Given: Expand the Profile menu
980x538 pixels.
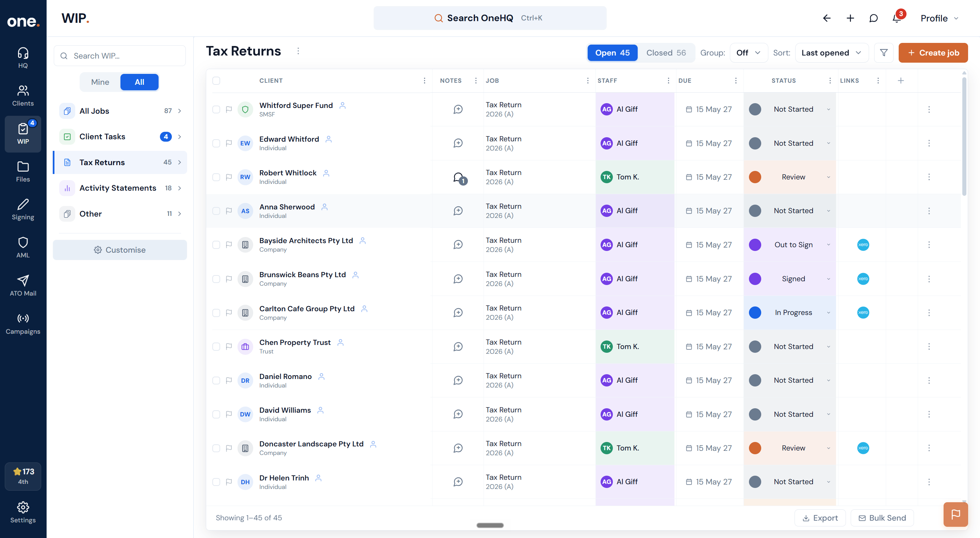Looking at the screenshot, I should (939, 18).
